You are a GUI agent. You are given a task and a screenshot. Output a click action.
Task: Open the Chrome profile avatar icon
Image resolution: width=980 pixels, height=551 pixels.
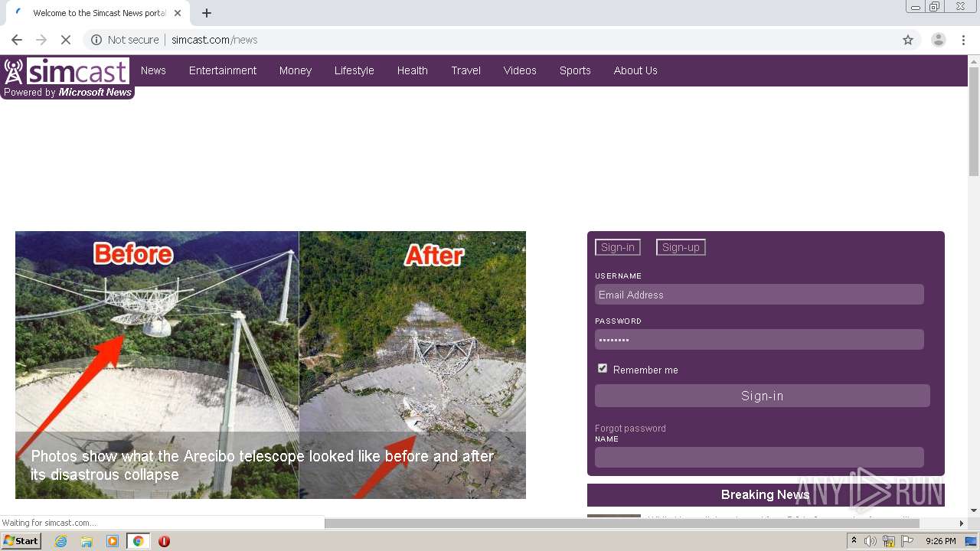[x=938, y=40]
